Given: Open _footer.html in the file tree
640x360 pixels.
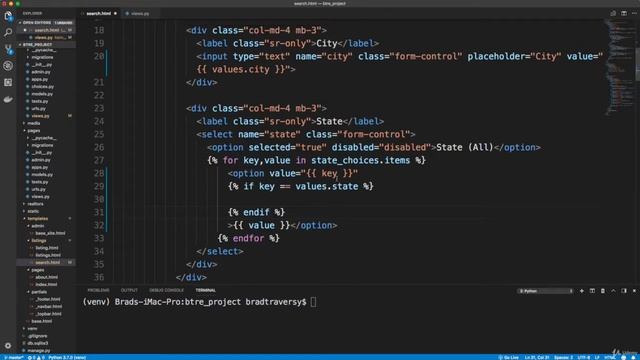Looking at the screenshot, I should coord(47,299).
